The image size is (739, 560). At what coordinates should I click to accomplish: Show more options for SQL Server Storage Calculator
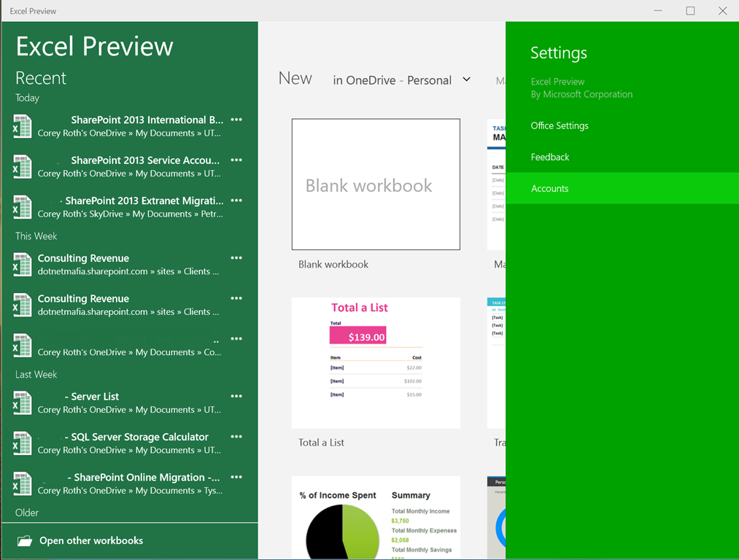[236, 437]
